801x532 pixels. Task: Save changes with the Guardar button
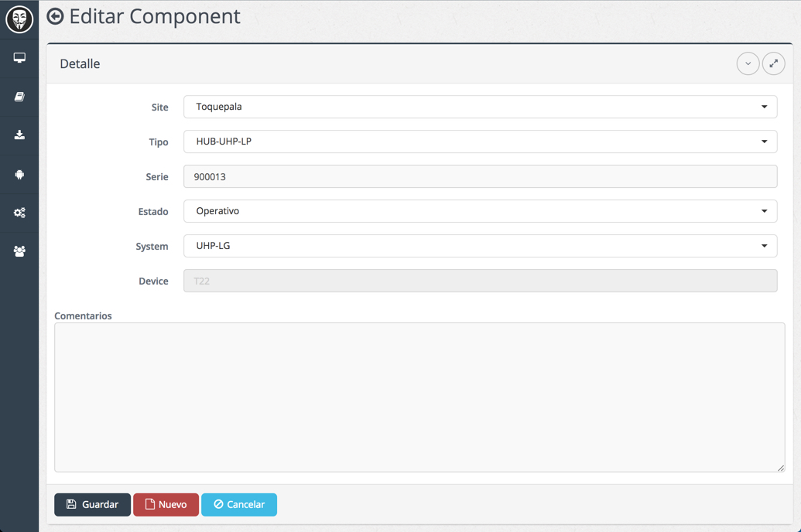click(x=92, y=504)
